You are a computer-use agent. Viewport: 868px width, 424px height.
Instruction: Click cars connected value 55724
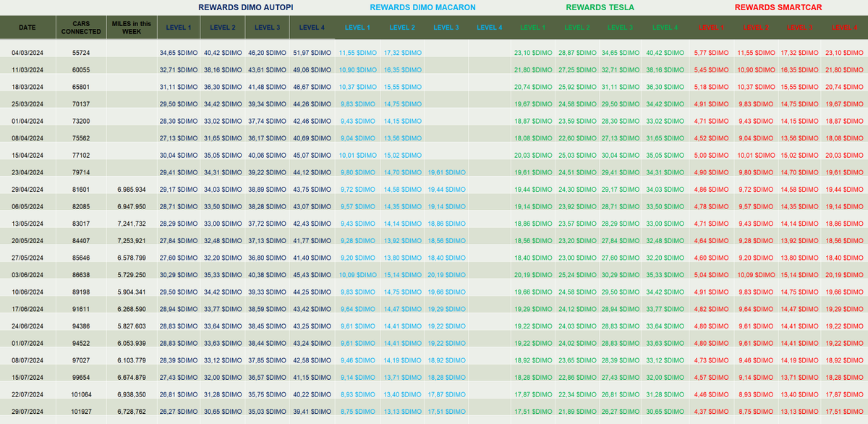click(x=81, y=53)
